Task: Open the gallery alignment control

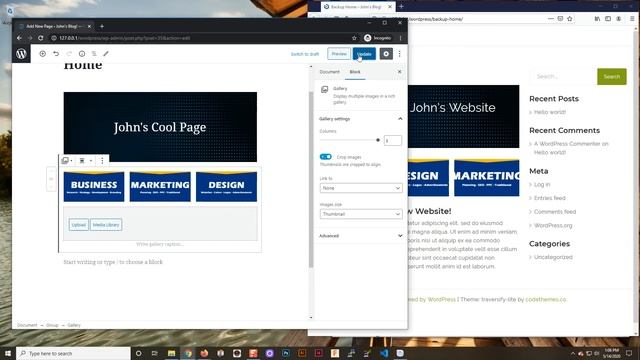Action: click(x=85, y=161)
